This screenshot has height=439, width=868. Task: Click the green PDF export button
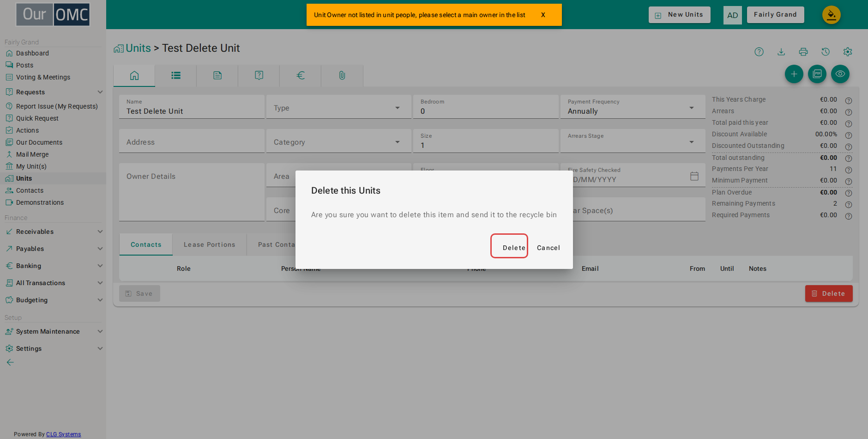(817, 74)
